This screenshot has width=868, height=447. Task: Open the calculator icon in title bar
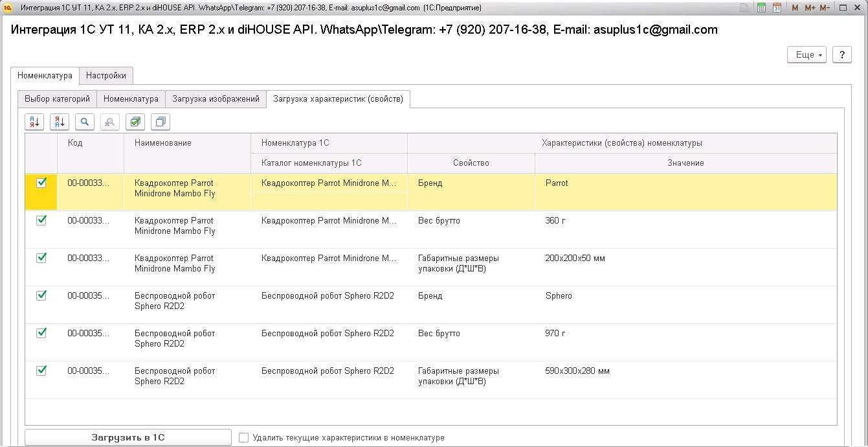[x=761, y=8]
